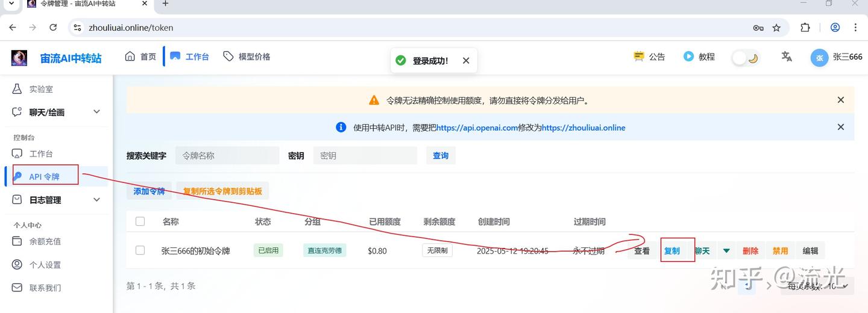Open the browser extensions menu
This screenshot has width=868, height=313.
(805, 28)
